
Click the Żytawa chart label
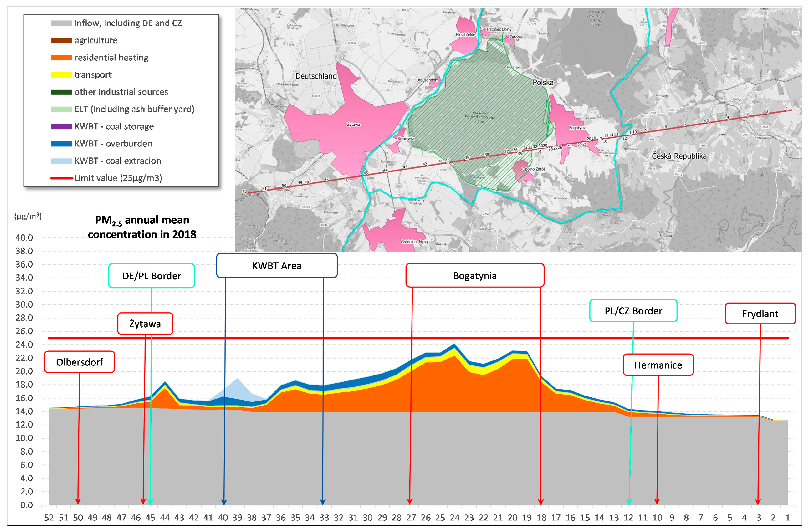(x=145, y=324)
